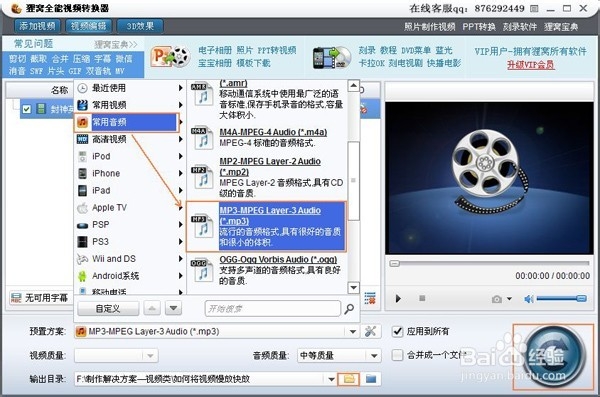Expand the snapshot options arrow
This screenshot has width=600, height=397.
click(509, 299)
